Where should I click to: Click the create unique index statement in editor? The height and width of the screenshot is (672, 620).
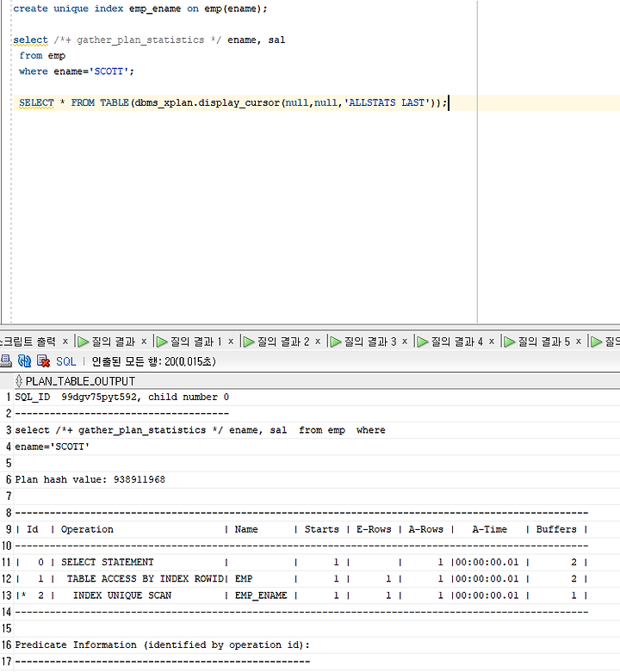tap(139, 9)
